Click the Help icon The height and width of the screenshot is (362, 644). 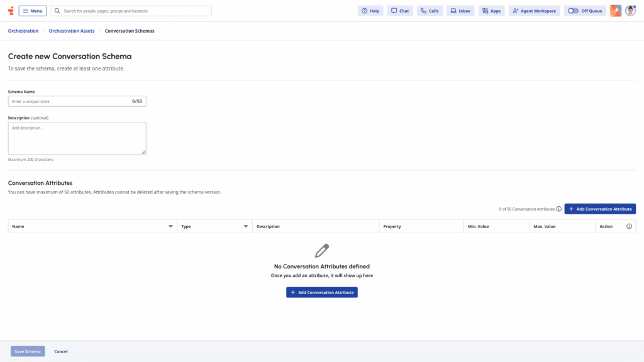(x=370, y=11)
